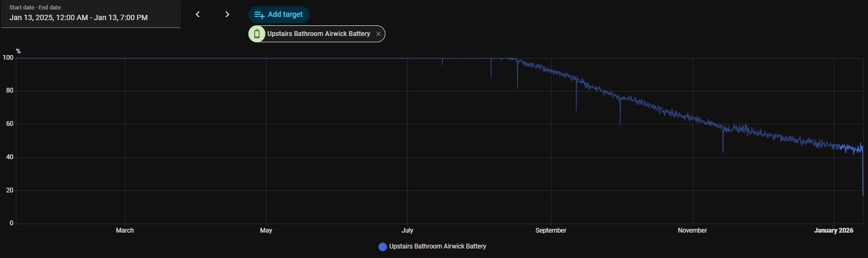The image size is (868, 258).
Task: Toggle the legend color dot for Airwick Battery
Action: (x=383, y=246)
